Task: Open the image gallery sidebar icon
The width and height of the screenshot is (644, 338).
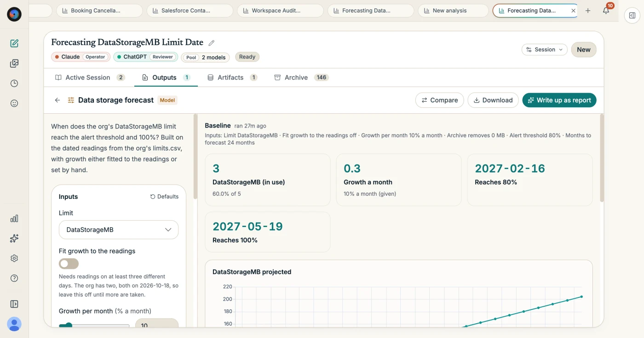Action: 14,64
